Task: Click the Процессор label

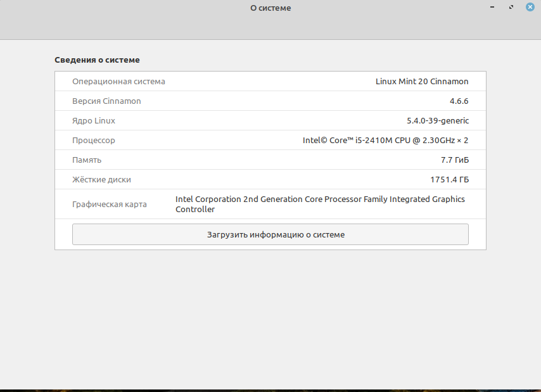Action: click(x=94, y=141)
